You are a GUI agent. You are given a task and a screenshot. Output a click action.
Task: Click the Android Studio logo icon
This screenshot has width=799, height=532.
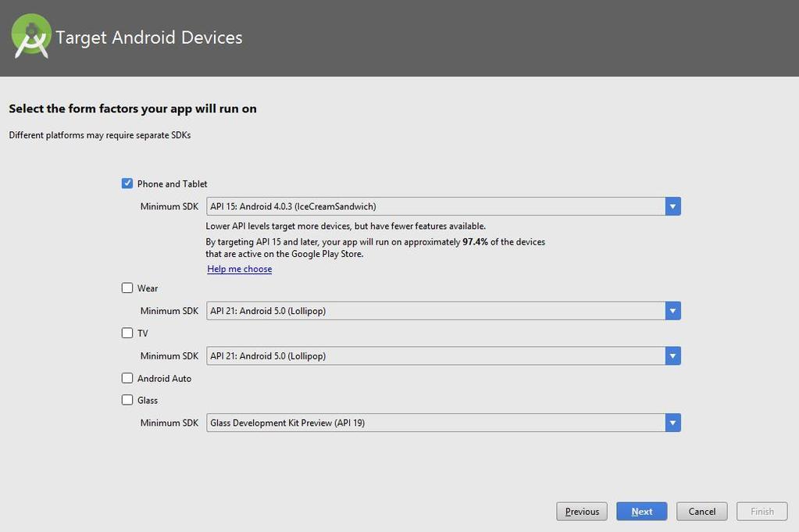click(31, 36)
